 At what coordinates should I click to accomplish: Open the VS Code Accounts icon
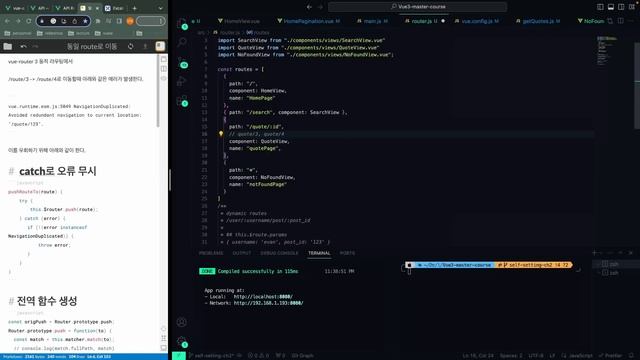182,322
